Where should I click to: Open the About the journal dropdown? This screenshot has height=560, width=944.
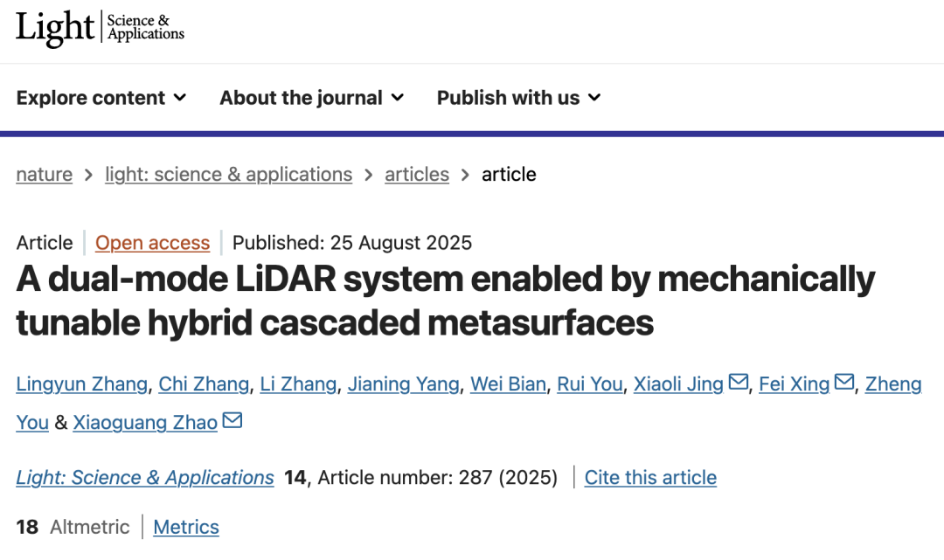(x=312, y=98)
